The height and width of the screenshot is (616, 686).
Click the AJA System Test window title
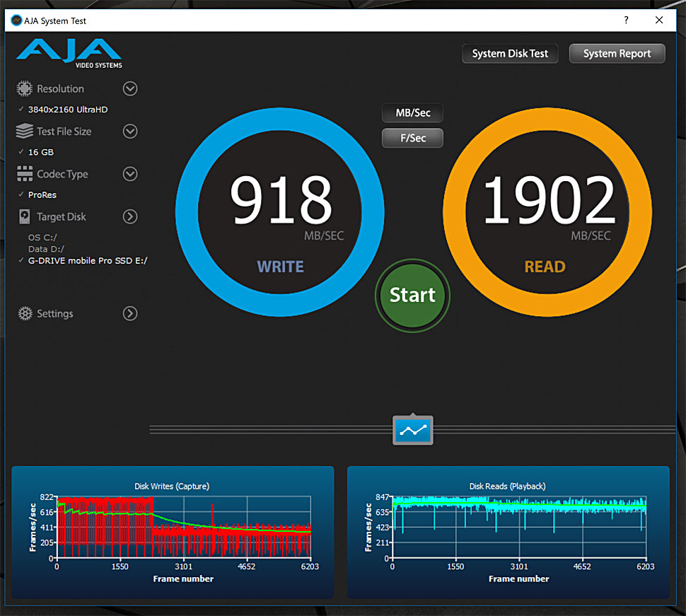click(x=55, y=21)
